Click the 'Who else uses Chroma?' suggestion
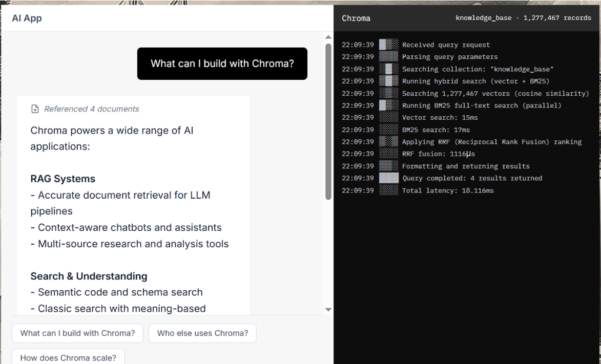The height and width of the screenshot is (364, 601). tap(202, 333)
